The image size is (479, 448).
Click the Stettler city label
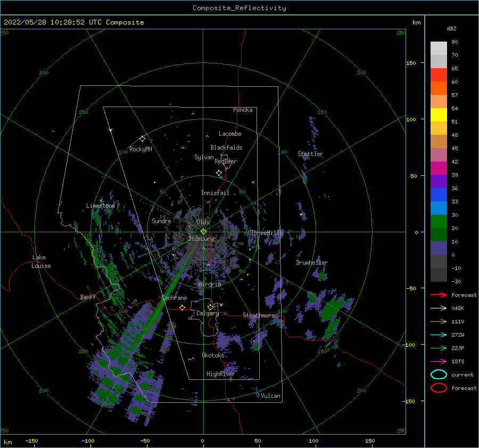click(x=310, y=154)
